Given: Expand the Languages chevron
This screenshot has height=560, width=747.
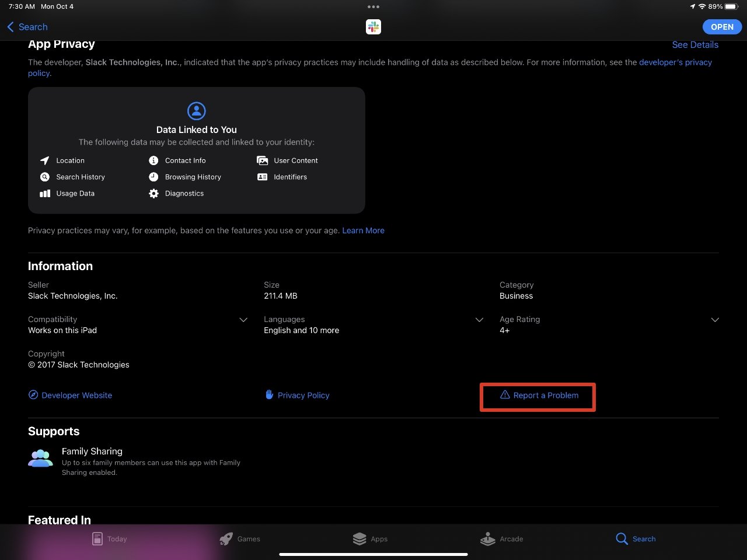Looking at the screenshot, I should [x=479, y=320].
